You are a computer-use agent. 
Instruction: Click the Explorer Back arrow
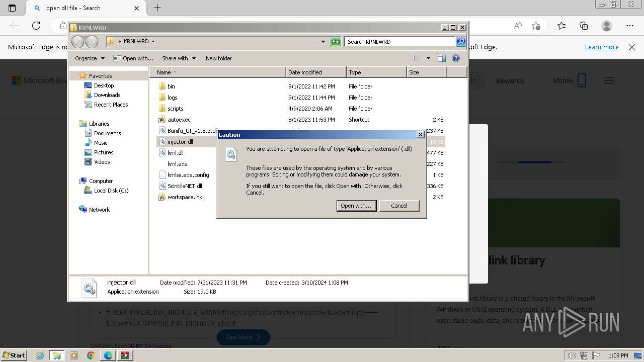(77, 42)
